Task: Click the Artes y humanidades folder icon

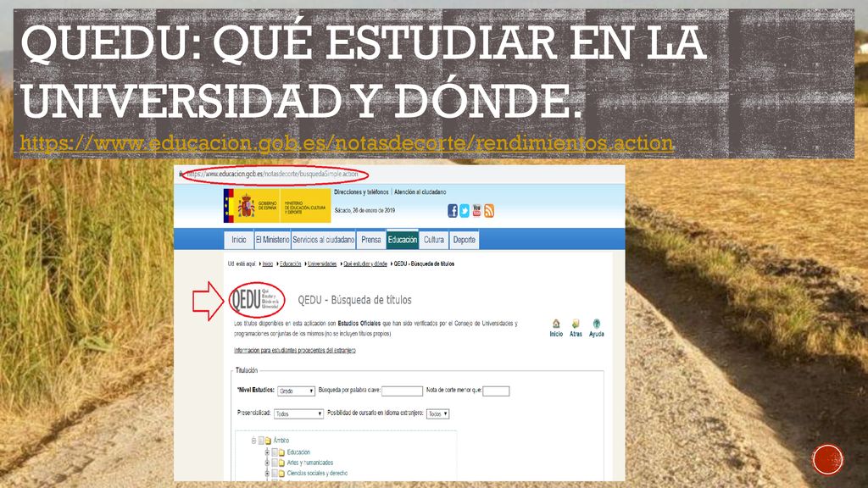Action: coord(281,463)
